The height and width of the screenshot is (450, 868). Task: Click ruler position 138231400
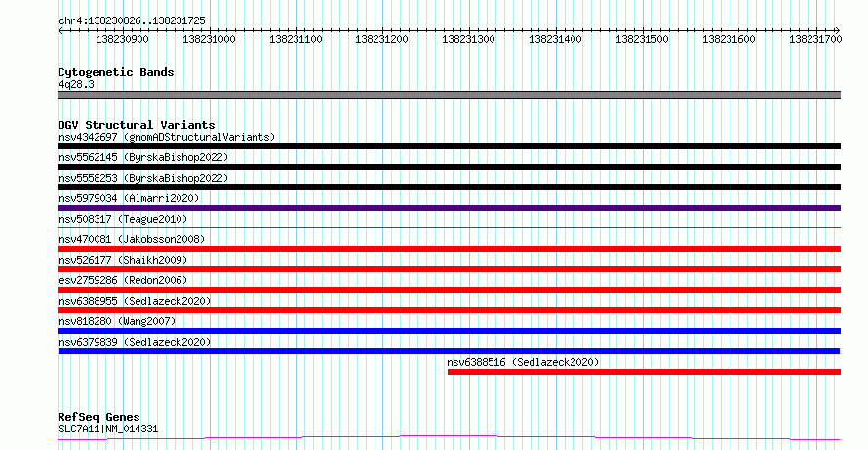[555, 39]
